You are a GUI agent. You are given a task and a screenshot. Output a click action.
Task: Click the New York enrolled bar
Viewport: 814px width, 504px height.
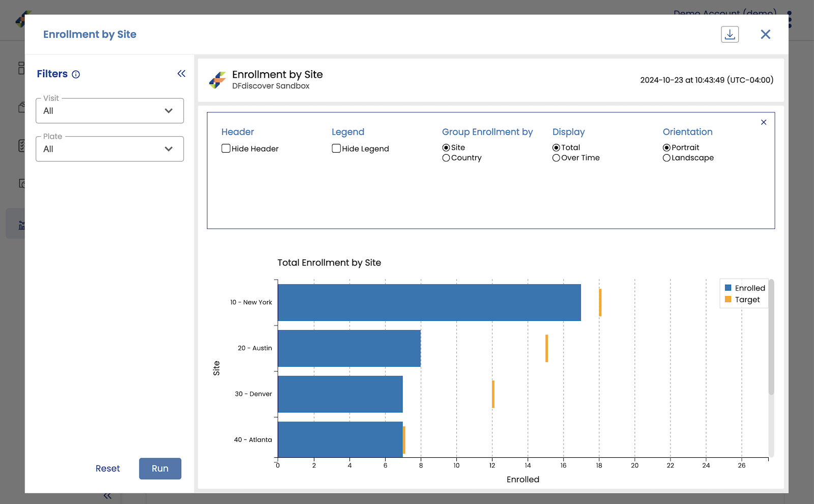point(429,303)
